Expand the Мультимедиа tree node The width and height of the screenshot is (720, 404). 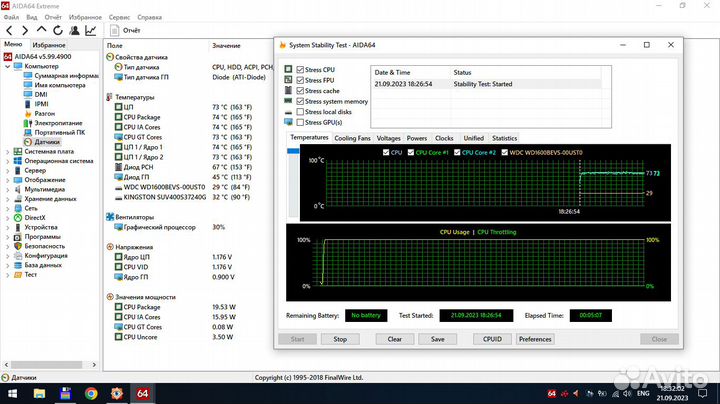click(7, 190)
